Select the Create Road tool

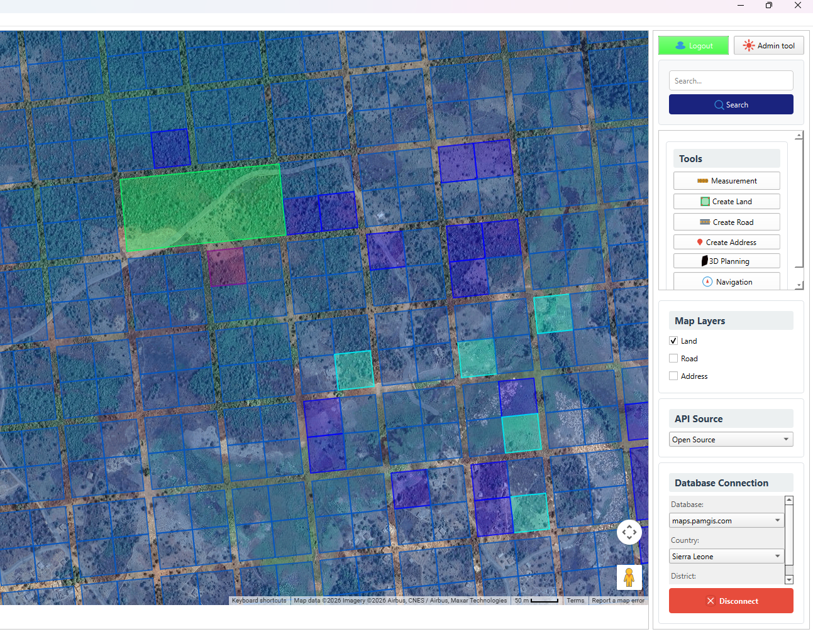(x=727, y=222)
